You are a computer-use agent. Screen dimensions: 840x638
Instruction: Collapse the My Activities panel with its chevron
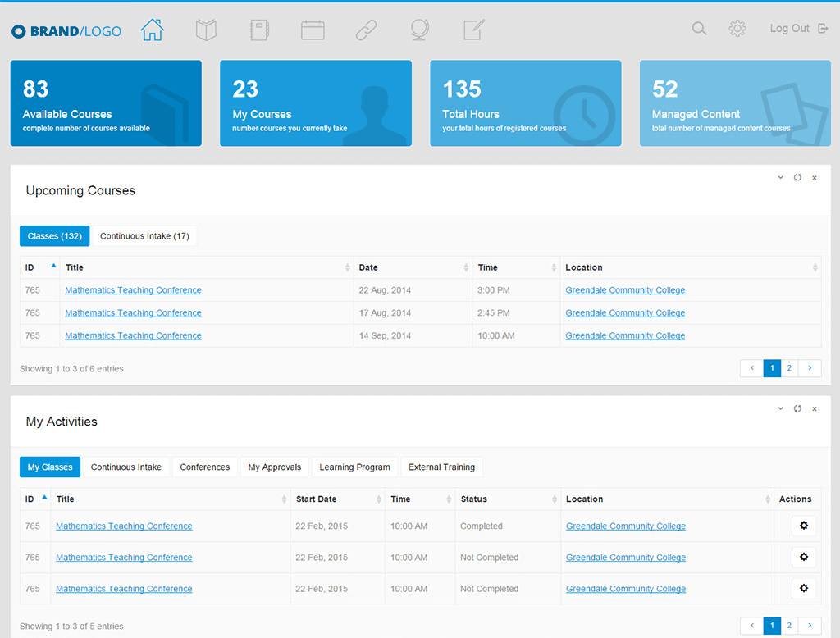781,408
